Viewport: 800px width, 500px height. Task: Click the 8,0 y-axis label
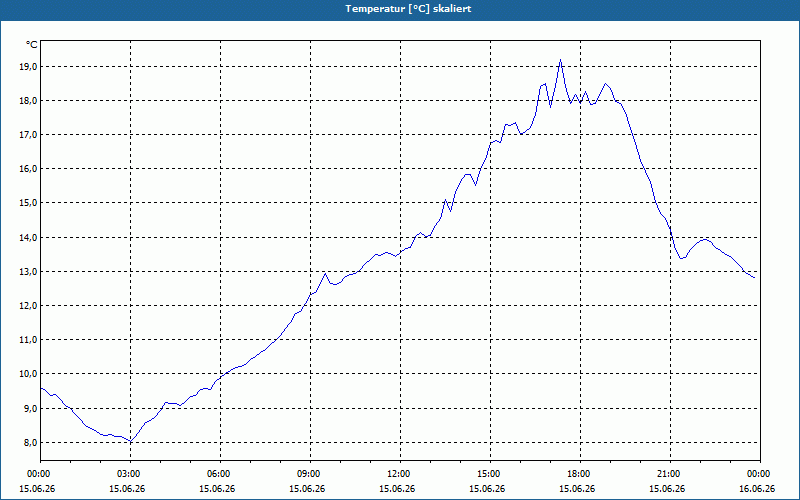coord(29,443)
